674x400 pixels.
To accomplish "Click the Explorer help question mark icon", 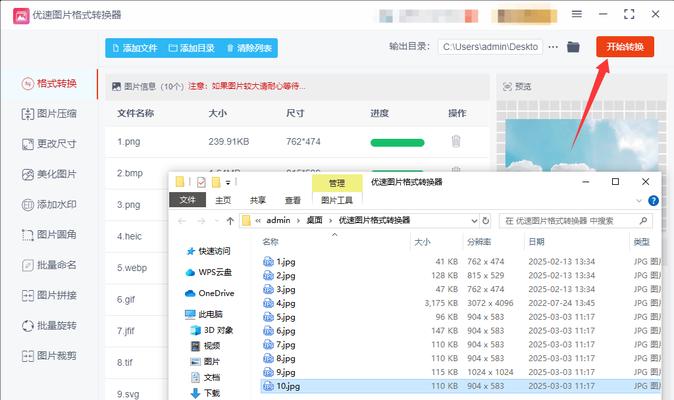I will (x=653, y=201).
